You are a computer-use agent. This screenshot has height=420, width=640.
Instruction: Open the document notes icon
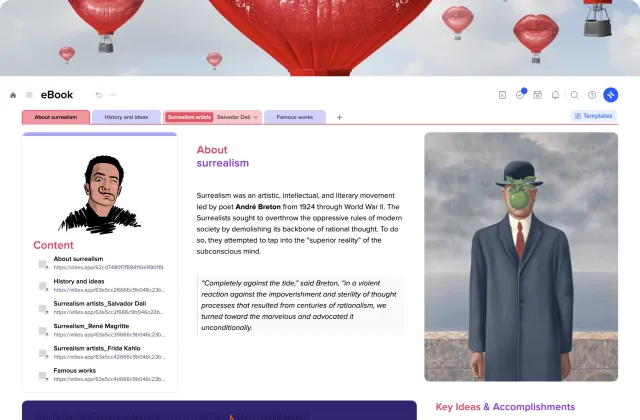(502, 95)
